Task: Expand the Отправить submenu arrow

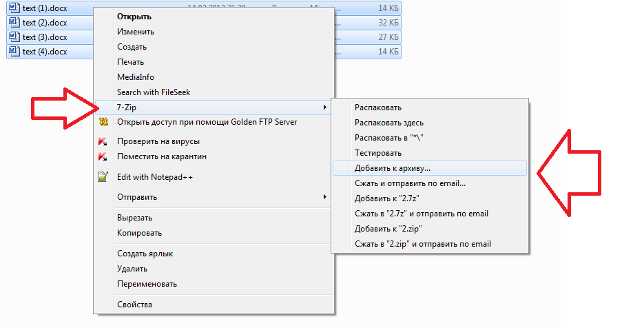Action: (x=324, y=197)
